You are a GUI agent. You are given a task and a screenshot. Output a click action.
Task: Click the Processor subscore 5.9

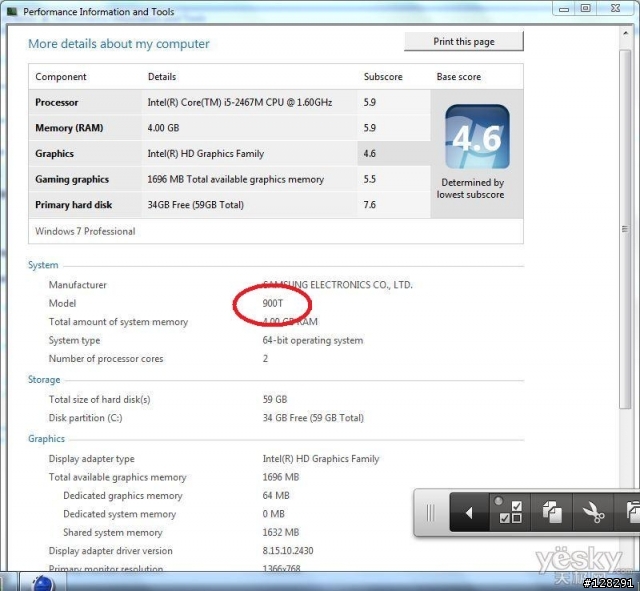coord(369,102)
